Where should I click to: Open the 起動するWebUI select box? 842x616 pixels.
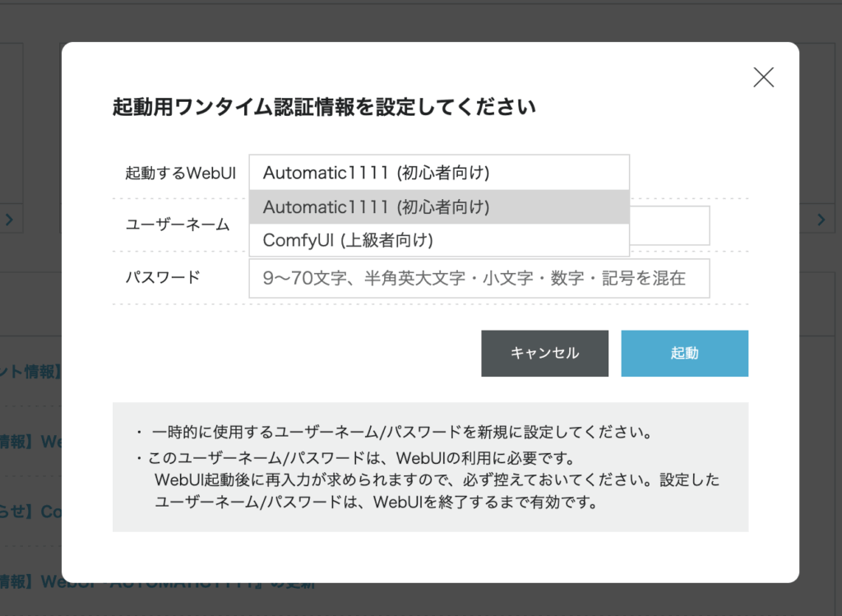point(439,173)
